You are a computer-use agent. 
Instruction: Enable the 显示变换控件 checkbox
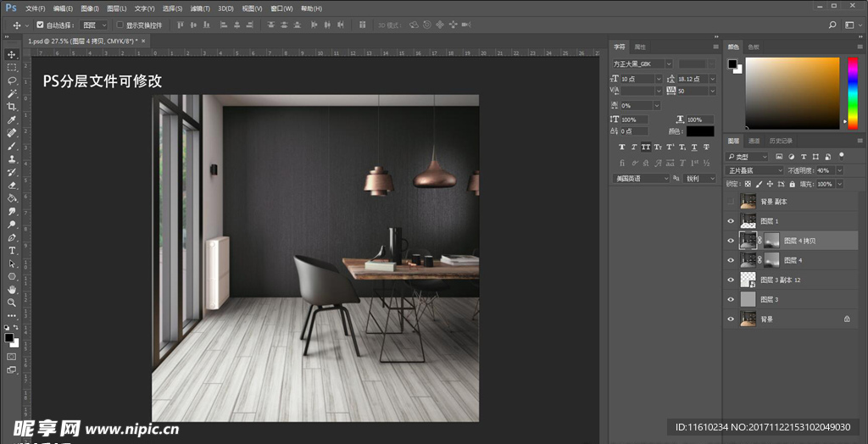click(x=120, y=25)
